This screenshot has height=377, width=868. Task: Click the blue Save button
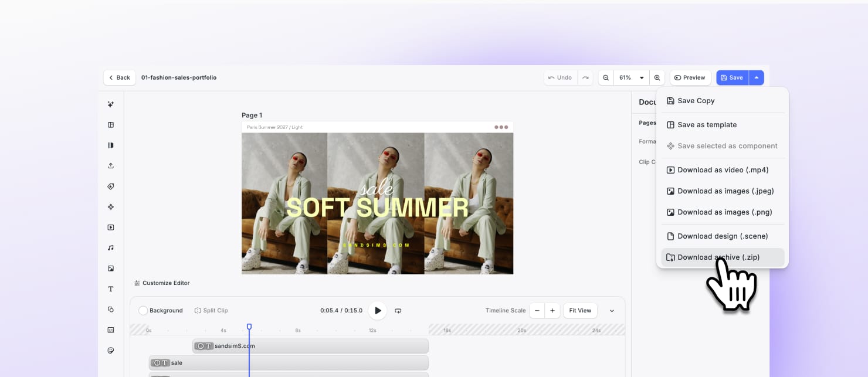(x=733, y=77)
